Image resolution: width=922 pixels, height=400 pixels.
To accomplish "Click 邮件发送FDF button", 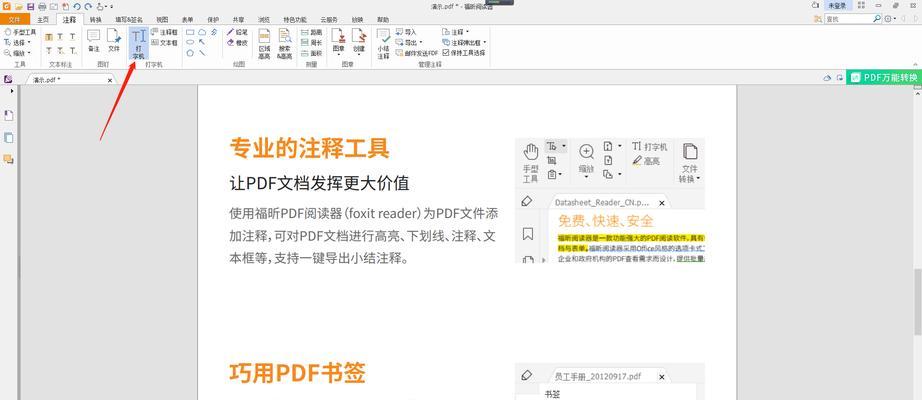I will 417,53.
